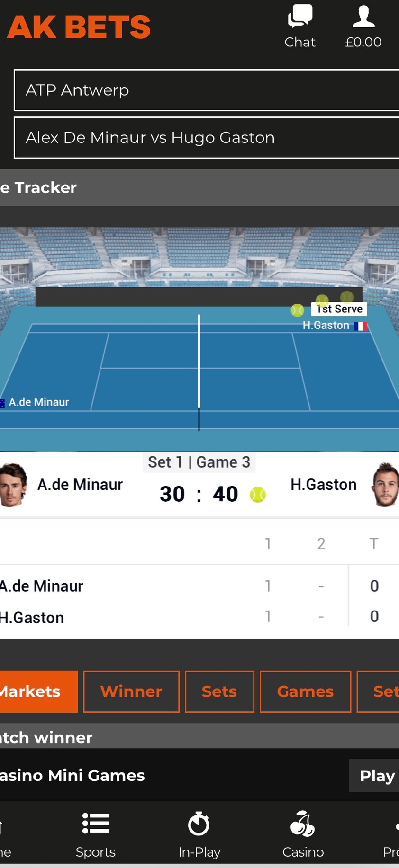Collapse the match winner market header
This screenshot has width=399, height=868.
tap(199, 737)
